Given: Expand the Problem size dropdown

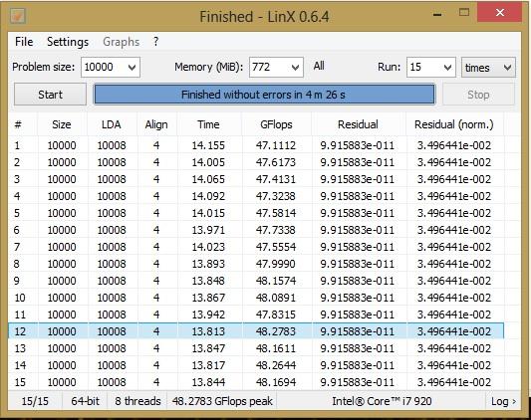Looking at the screenshot, I should point(133,68).
